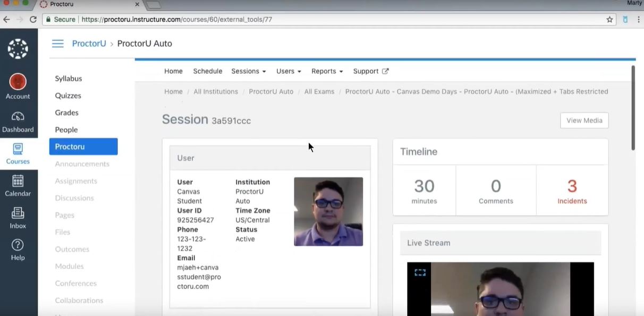Screen dimensions: 644x316
Task: Click Home in the ProctorU top menu
Action: (x=173, y=71)
